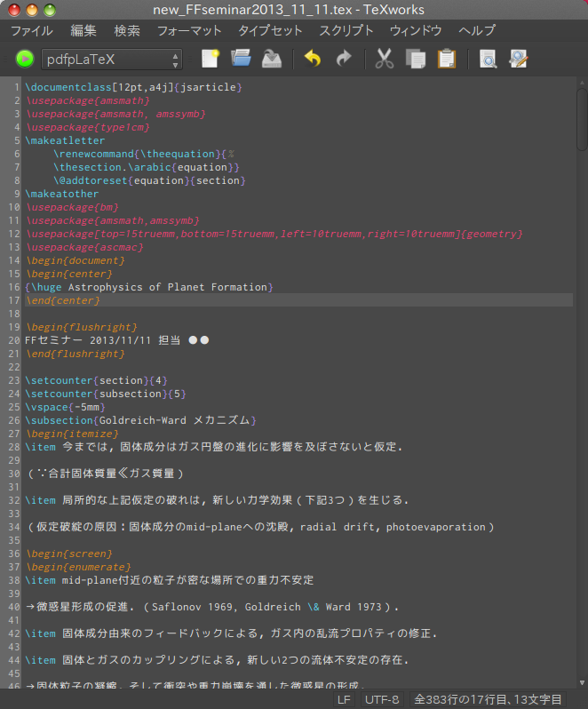
Task: Open the 検索 menu
Action: tap(127, 31)
